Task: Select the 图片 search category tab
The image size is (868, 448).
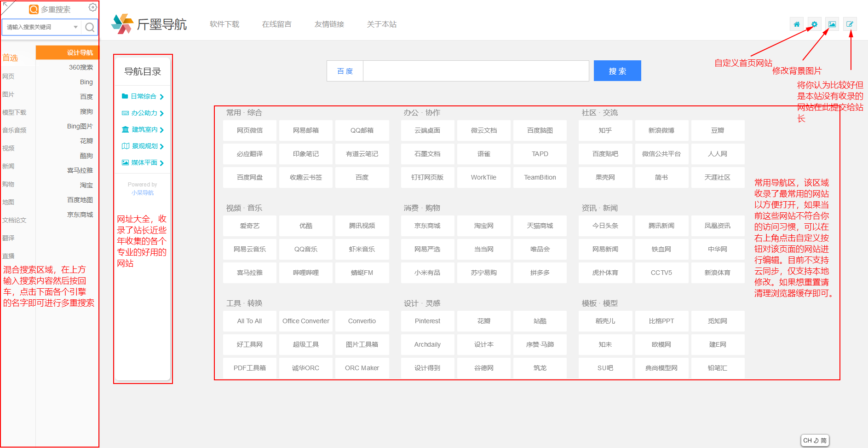Action: (x=8, y=94)
